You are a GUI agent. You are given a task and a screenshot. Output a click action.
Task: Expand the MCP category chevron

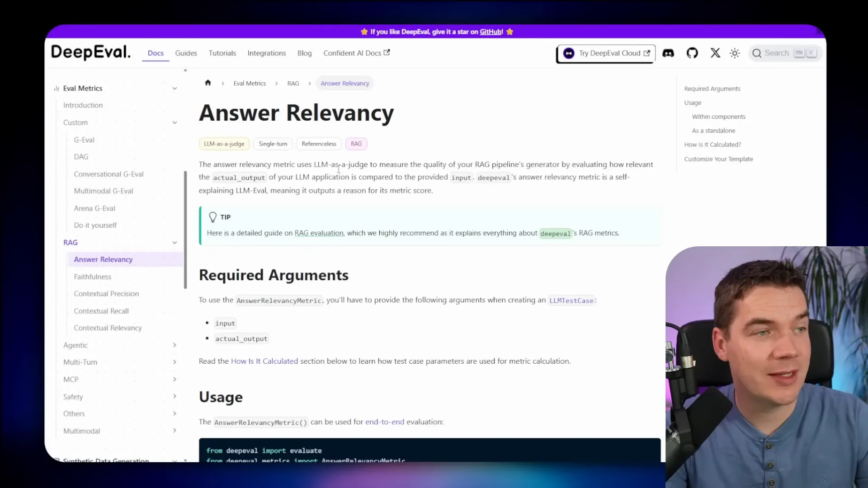pos(175,380)
